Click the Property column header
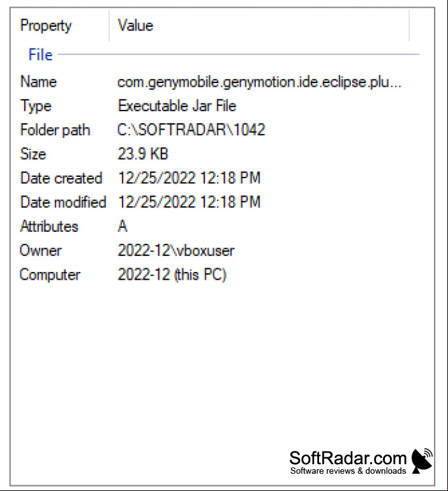 [x=60, y=26]
